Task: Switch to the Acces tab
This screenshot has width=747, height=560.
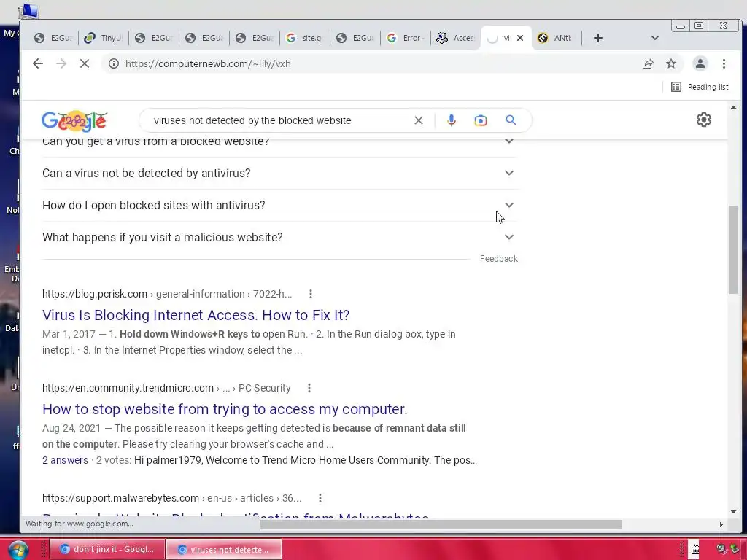Action: point(455,38)
